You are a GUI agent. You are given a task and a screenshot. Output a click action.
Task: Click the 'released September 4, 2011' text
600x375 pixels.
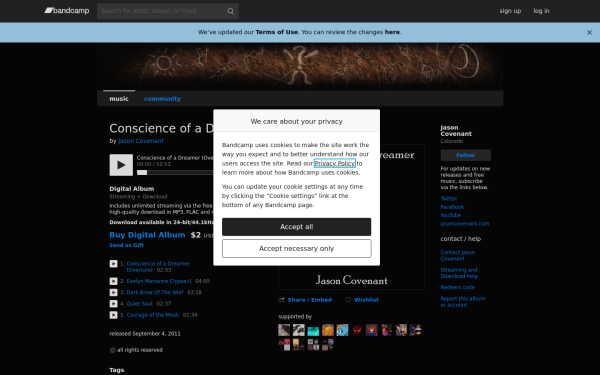[145, 334]
